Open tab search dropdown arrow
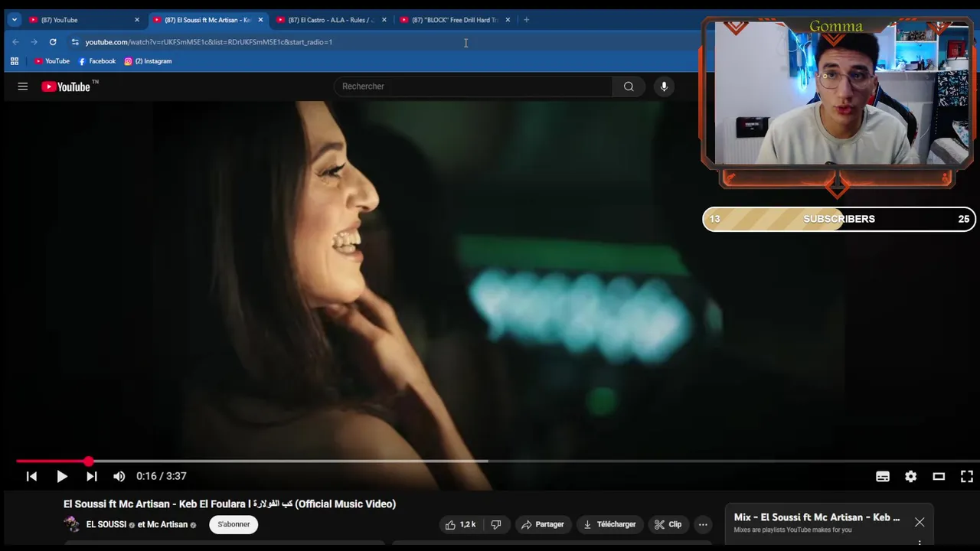Image resolution: width=980 pixels, height=551 pixels. 14,20
